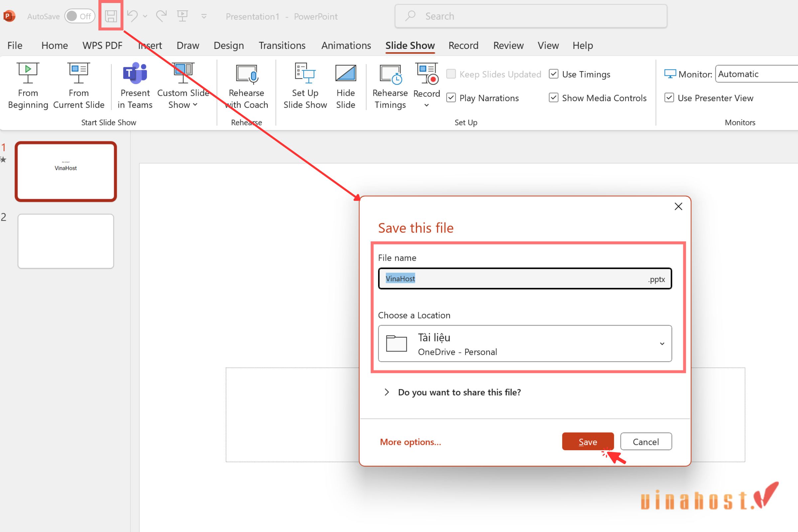Switch to the Insert tab
The width and height of the screenshot is (798, 532).
click(x=150, y=46)
